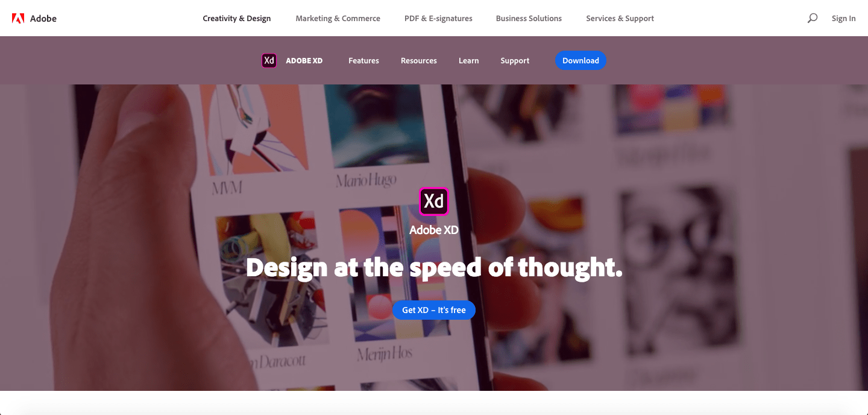Click the ADOBE XD title link
868x415 pixels.
coord(304,60)
